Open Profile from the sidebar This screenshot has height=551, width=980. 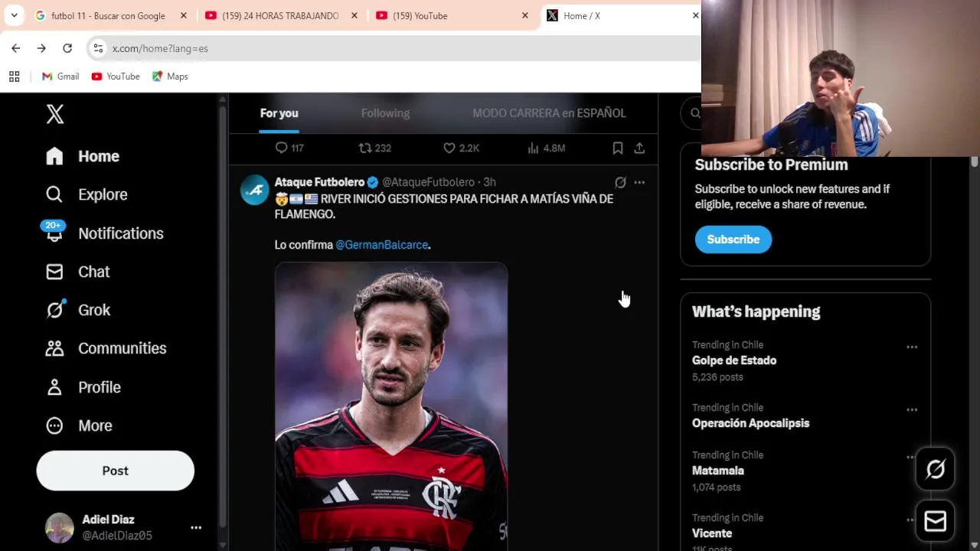coord(83,387)
